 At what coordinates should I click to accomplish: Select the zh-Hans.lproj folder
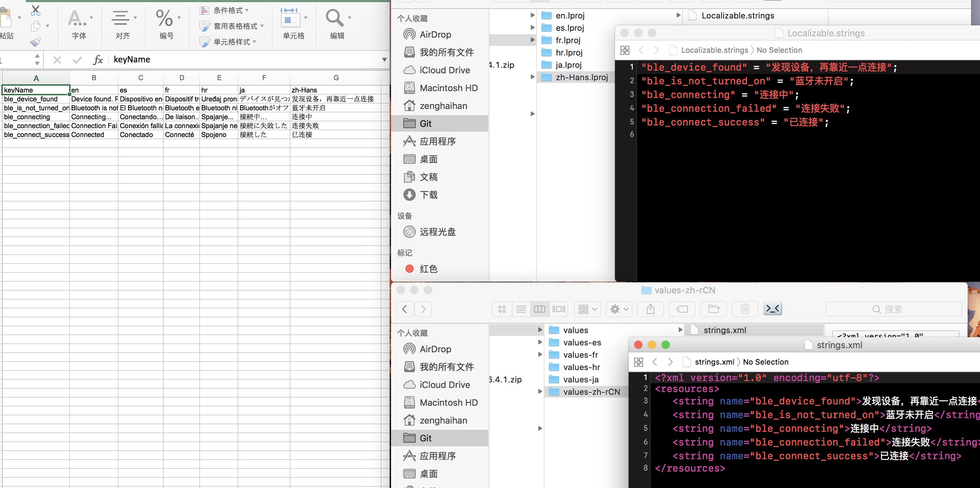coord(575,77)
